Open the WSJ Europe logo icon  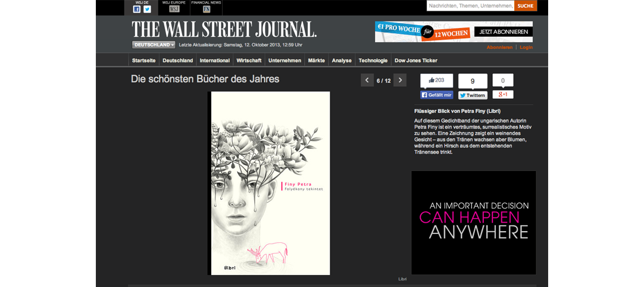(174, 9)
